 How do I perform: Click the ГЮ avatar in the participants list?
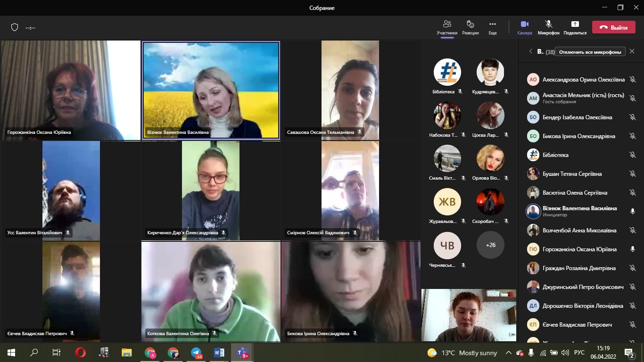click(533, 249)
